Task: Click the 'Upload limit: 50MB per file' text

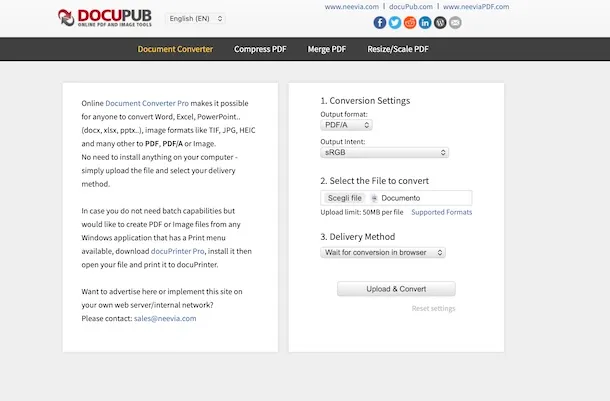Action: pos(362,212)
